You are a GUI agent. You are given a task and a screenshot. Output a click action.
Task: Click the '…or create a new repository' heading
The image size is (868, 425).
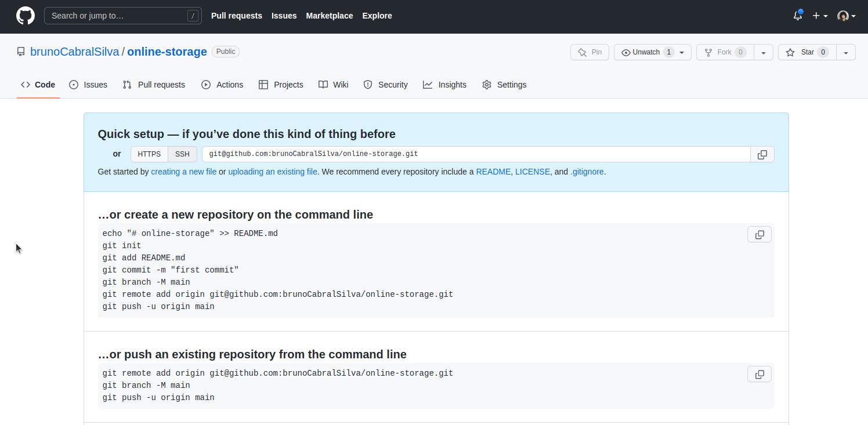click(236, 215)
